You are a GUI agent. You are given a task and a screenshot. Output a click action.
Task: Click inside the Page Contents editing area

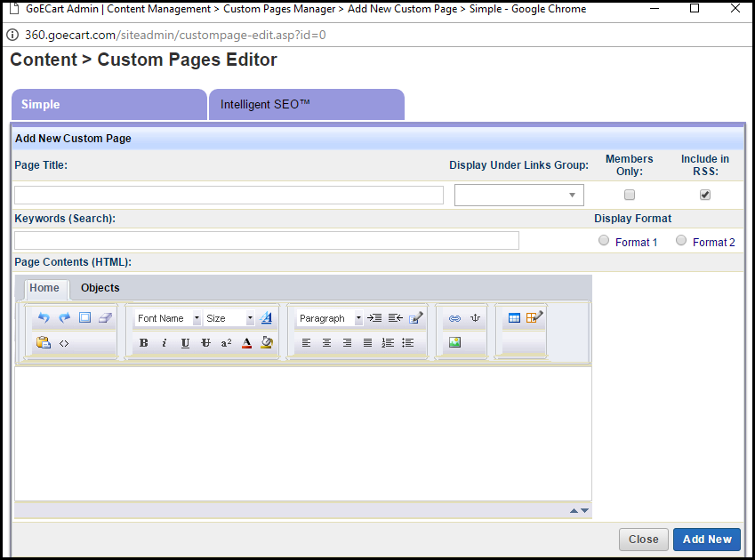303,434
